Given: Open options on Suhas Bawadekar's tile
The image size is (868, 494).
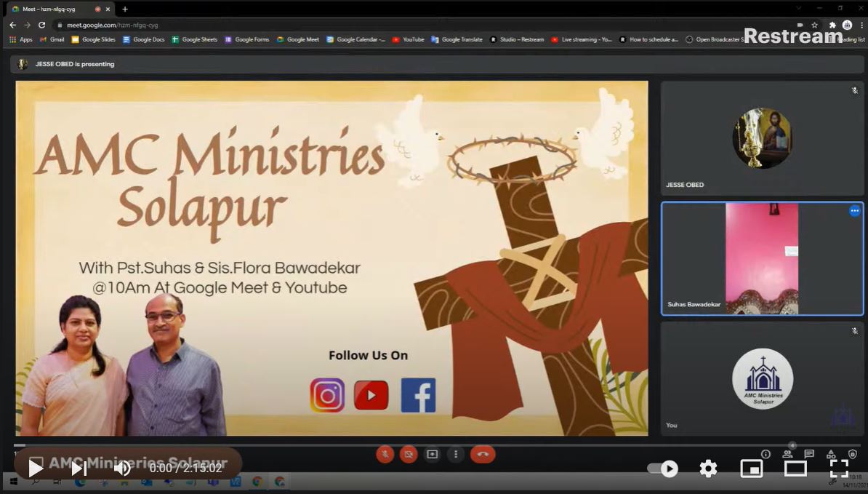Looking at the screenshot, I should pos(855,211).
